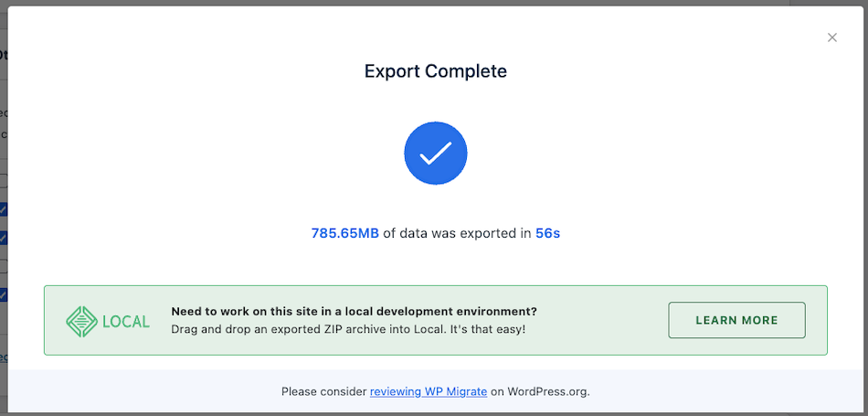Click the 'Drag and drop an exported ZIP' text
This screenshot has width=868, height=416.
coord(348,329)
